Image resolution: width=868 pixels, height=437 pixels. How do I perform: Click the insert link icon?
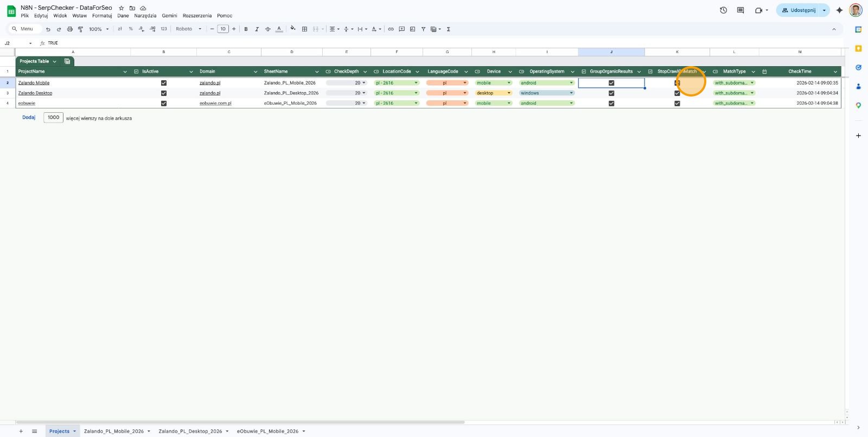tap(391, 29)
